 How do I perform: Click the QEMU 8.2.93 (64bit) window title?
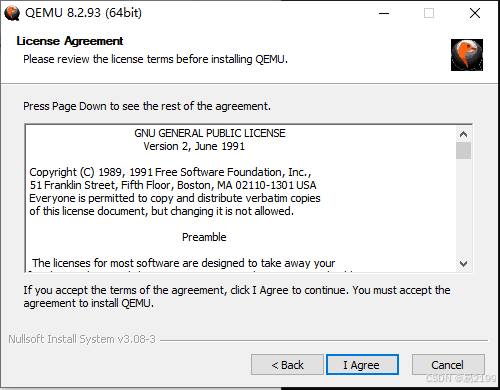pyautogui.click(x=83, y=13)
